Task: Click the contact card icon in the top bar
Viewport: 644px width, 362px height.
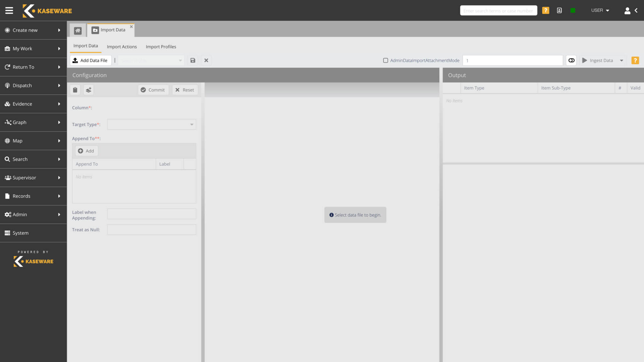Action: pos(559,10)
